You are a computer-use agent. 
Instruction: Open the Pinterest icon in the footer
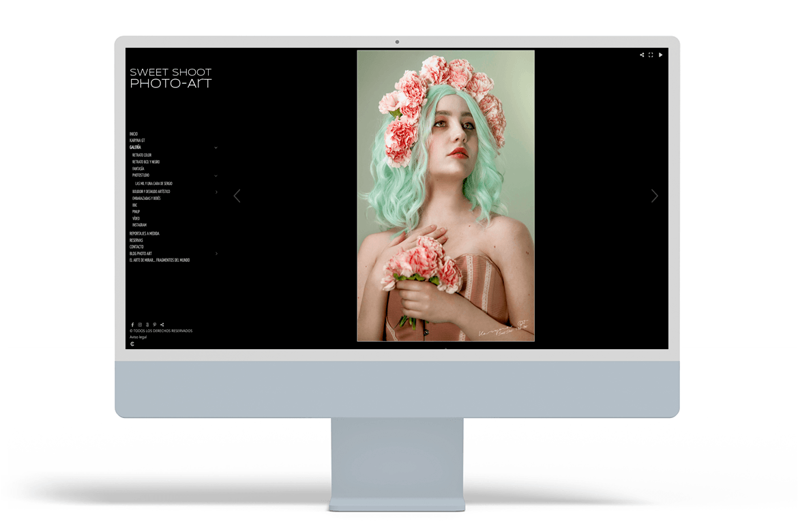click(155, 325)
